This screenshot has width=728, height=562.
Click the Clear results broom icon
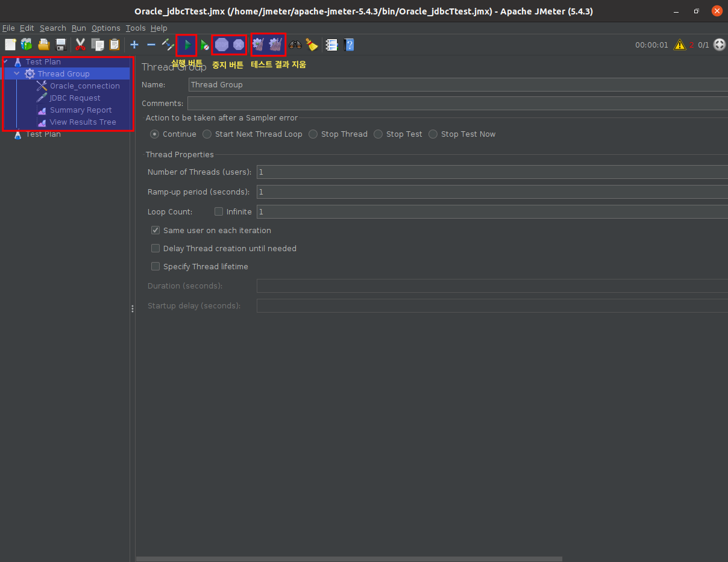pos(259,44)
